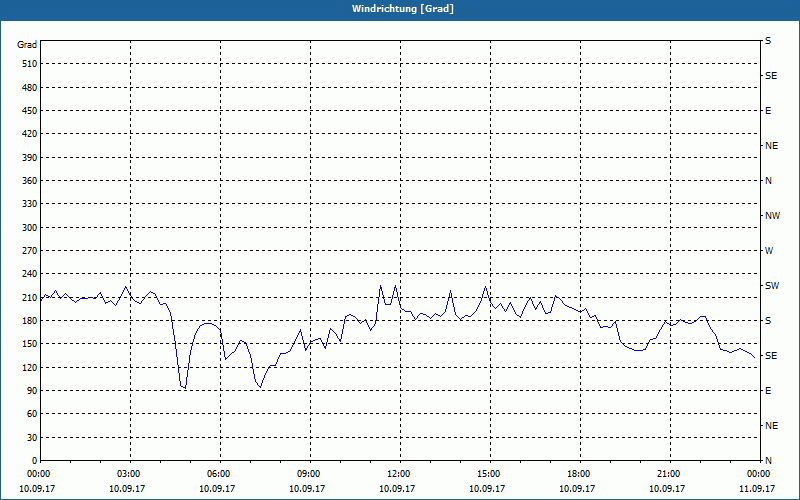Click the 450 value on the Grad axis
The width and height of the screenshot is (800, 500).
click(30, 111)
